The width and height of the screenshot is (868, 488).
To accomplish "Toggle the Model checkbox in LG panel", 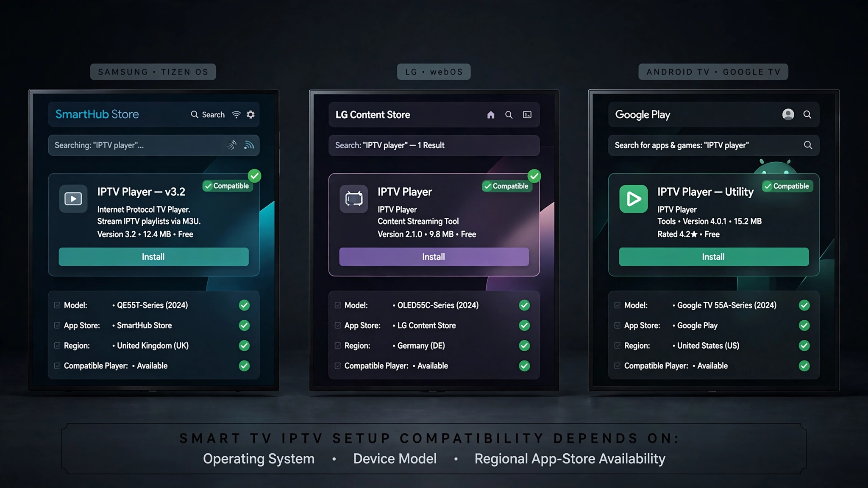I will click(x=338, y=305).
